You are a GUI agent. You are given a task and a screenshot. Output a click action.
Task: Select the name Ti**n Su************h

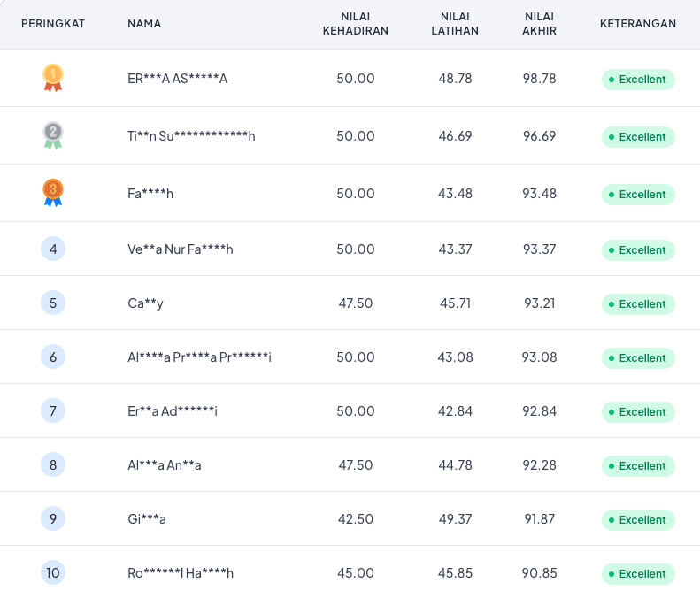click(x=191, y=135)
